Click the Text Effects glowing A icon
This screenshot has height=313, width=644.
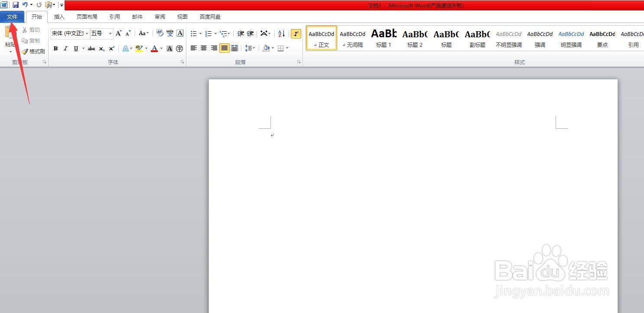pos(125,49)
